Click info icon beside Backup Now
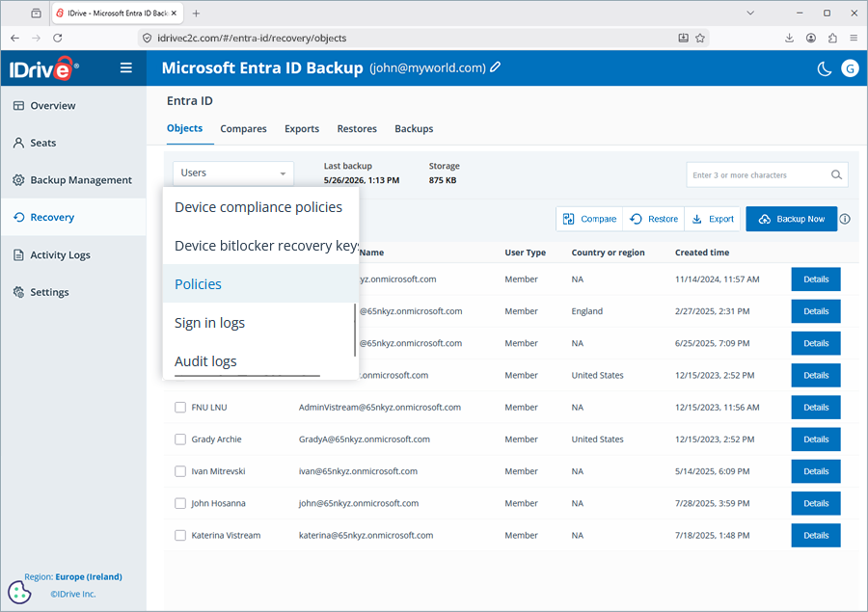 tap(845, 219)
